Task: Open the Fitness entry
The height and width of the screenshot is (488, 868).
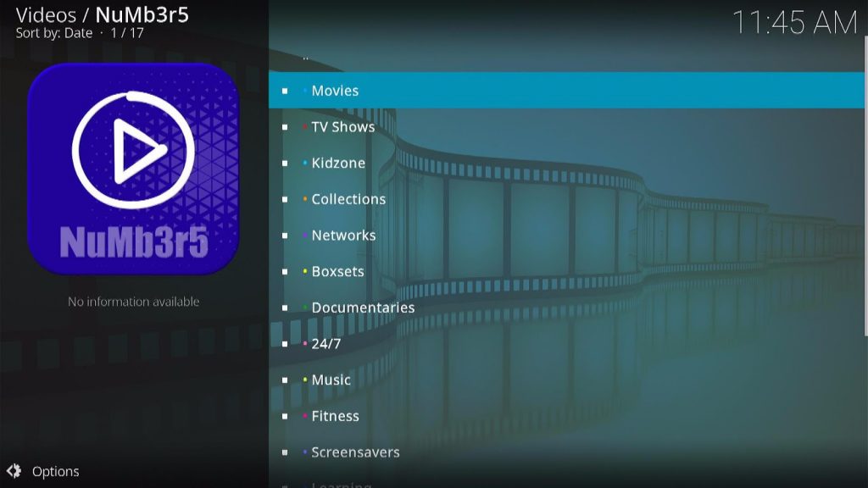Action: point(566,416)
